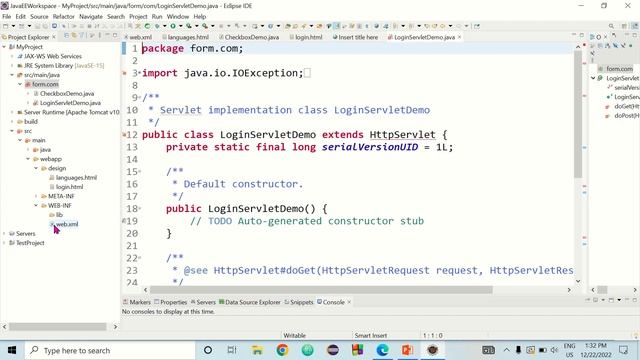This screenshot has height=360, width=640.
Task: Expand the META-INF folder node
Action: 36,196
